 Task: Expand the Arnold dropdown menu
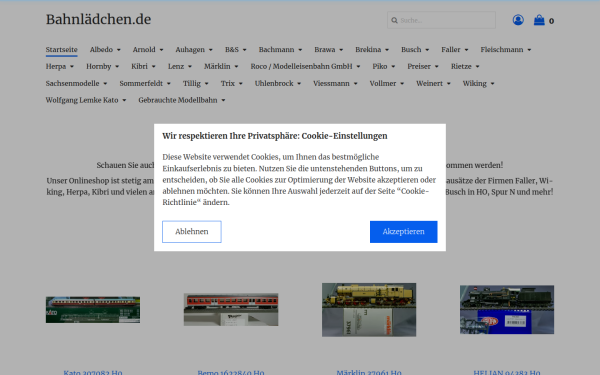coord(148,50)
